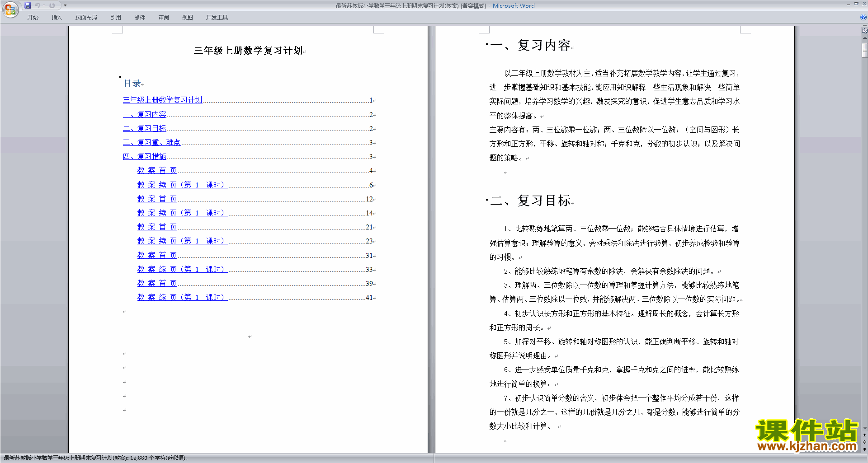Click the paragraph starting 以三年级上册数学教材为主

[614, 94]
